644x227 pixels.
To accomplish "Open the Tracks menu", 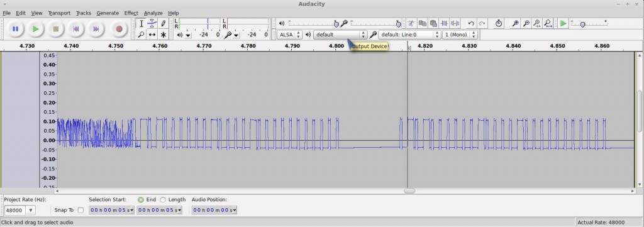I will pos(84,13).
